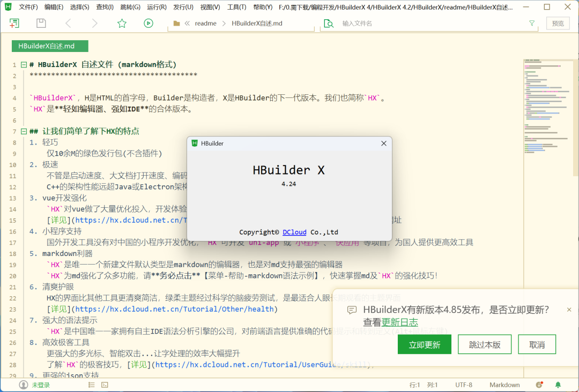Open document outline list icon in status bar

(x=92, y=385)
